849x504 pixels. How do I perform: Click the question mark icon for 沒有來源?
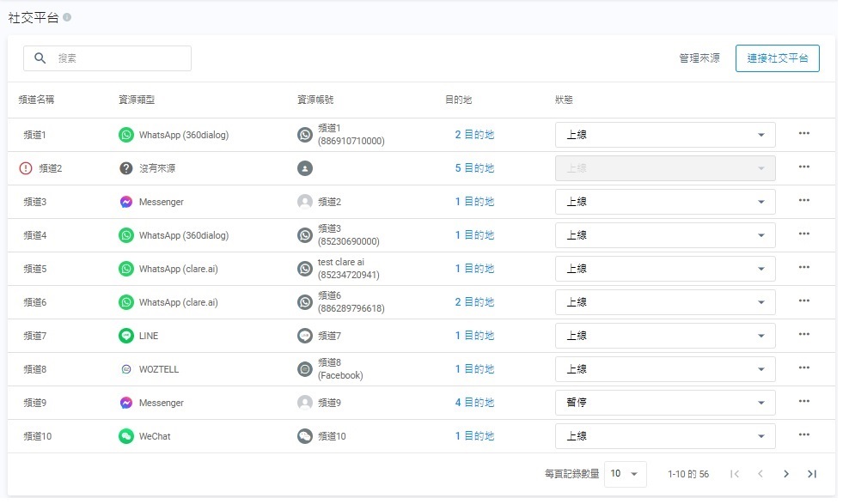pos(126,168)
